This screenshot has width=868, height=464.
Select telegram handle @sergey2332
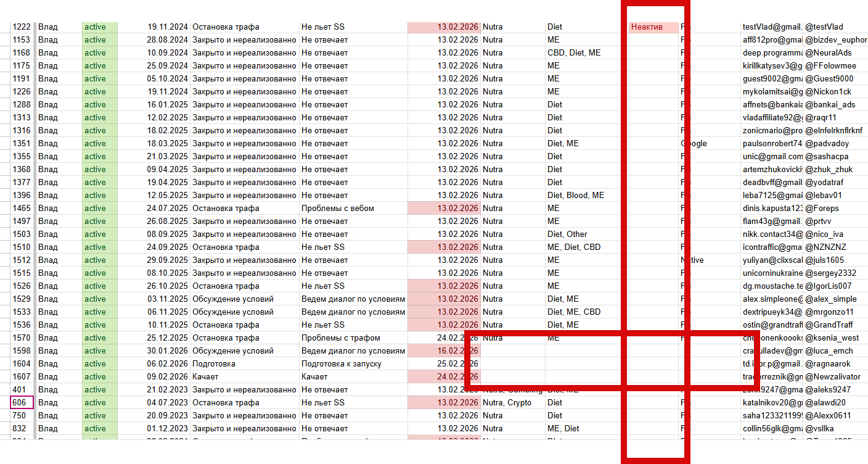[x=835, y=273]
